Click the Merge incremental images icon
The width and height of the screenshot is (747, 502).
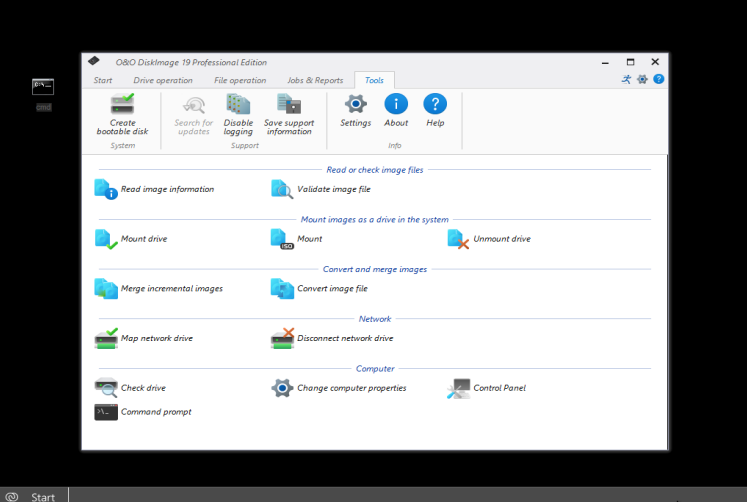pos(106,289)
